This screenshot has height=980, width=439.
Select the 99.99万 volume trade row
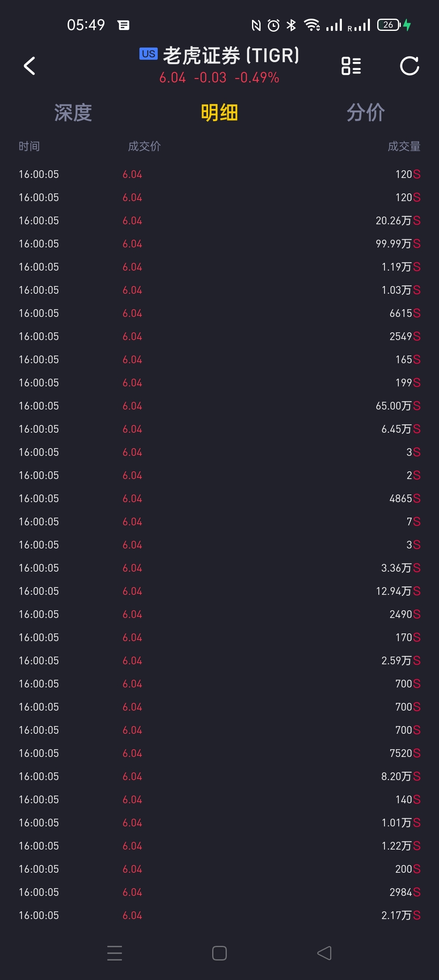tap(219, 244)
